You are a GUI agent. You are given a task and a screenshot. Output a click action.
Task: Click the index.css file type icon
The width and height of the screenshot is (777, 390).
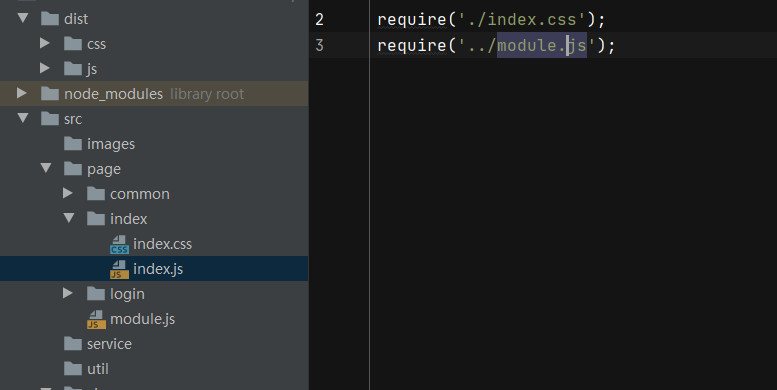(119, 244)
